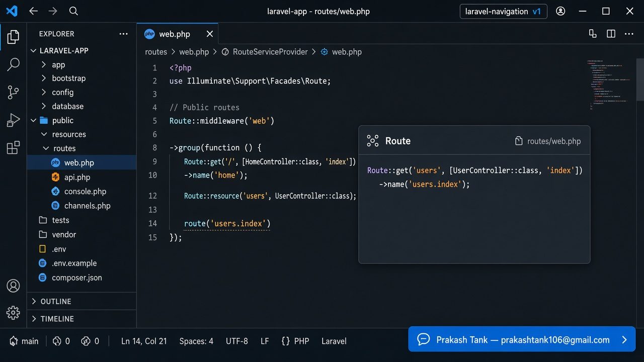Click the Route symbol icon in popup
Screen dimensions: 644x362
[x=373, y=141]
